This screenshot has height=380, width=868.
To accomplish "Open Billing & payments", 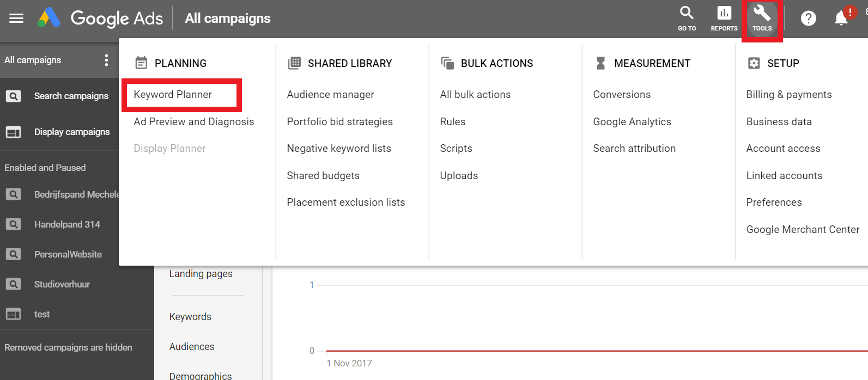I will 789,95.
